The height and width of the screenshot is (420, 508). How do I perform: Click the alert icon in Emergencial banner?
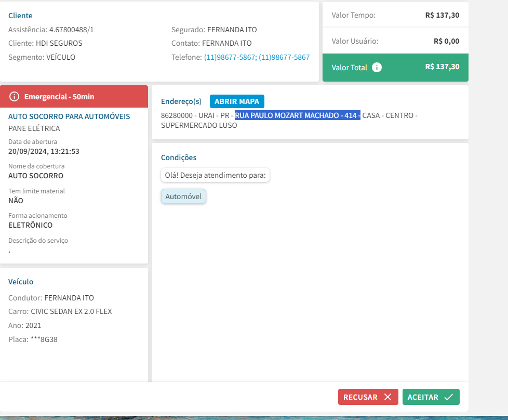(x=14, y=97)
